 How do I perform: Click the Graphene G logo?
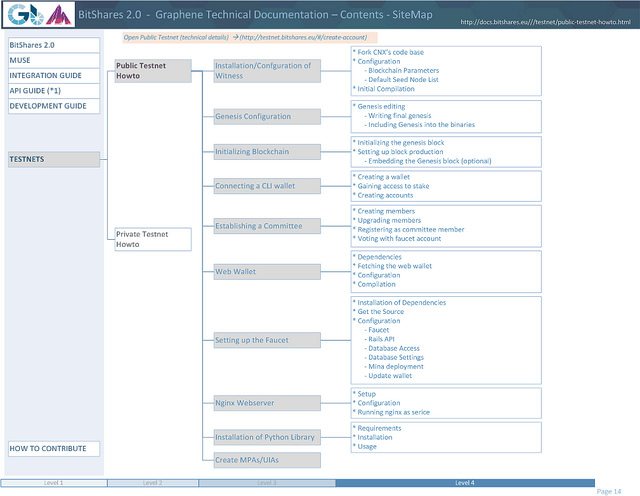(18, 15)
